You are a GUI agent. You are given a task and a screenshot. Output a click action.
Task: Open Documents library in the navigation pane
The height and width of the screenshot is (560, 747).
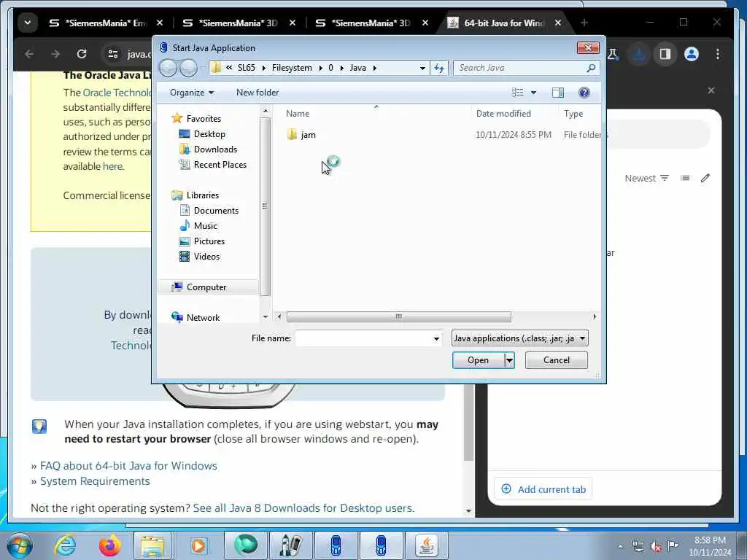click(x=216, y=211)
